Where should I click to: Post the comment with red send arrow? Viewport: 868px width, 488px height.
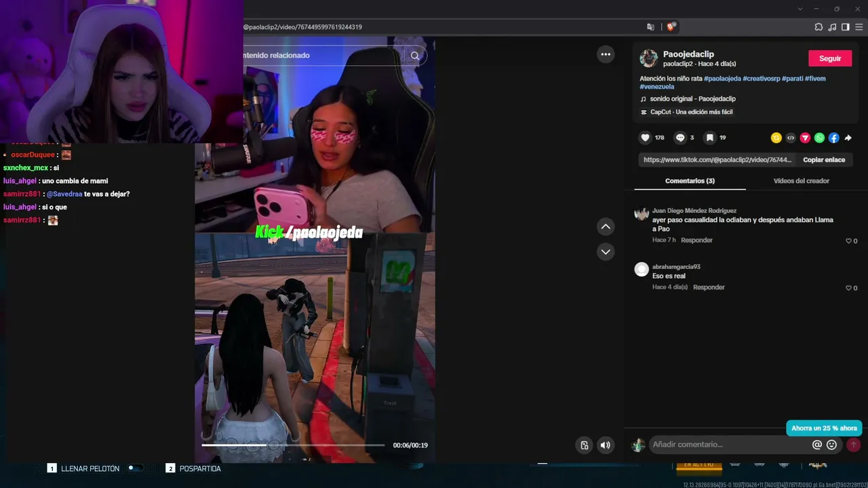853,445
